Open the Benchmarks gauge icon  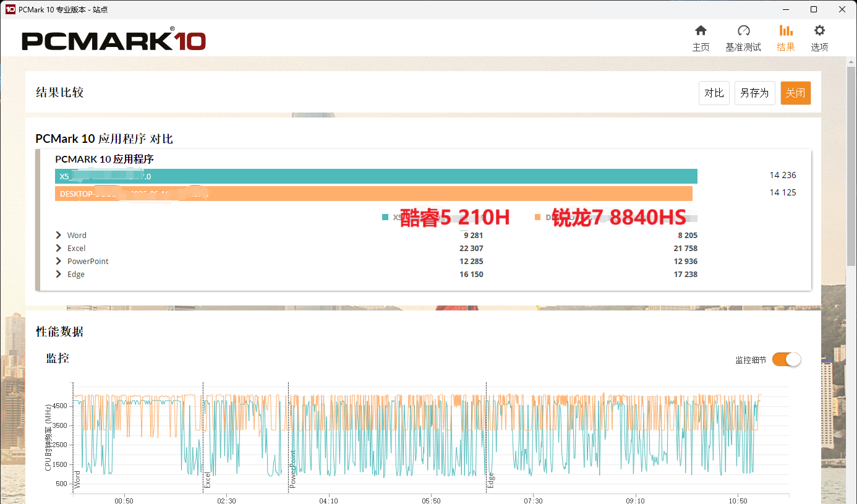(x=743, y=31)
